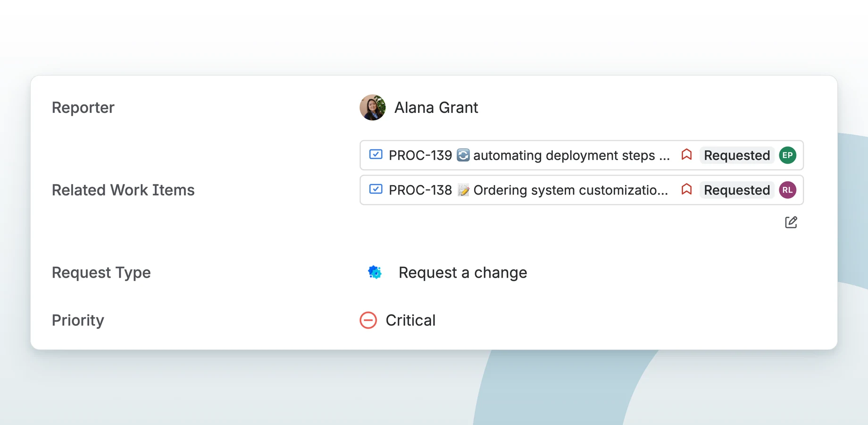Select the EP assignee avatar
Screen dimensions: 868x425
point(787,155)
